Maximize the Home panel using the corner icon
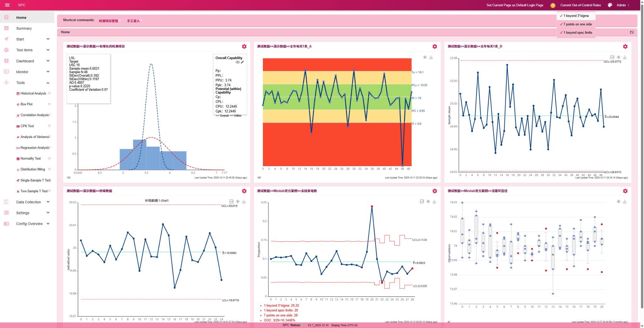The height and width of the screenshot is (328, 644). tap(632, 32)
